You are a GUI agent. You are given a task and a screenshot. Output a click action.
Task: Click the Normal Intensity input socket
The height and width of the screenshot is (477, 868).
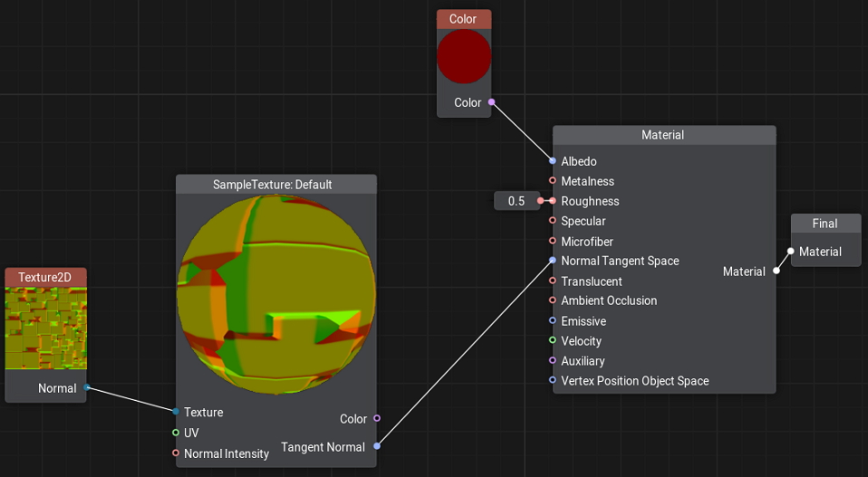pos(176,453)
